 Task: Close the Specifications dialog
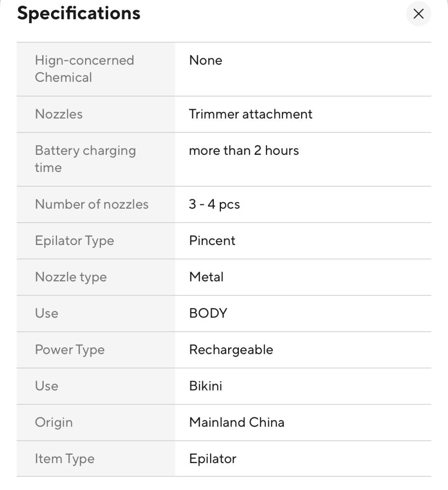(418, 14)
